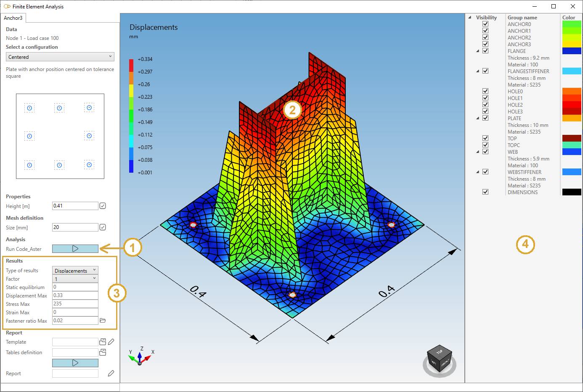The height and width of the screenshot is (392, 583).
Task: Click the Height [m] input field
Action: tap(75, 206)
